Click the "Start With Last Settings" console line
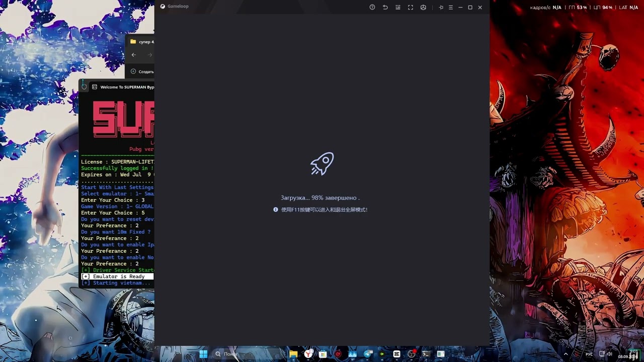 point(117,188)
